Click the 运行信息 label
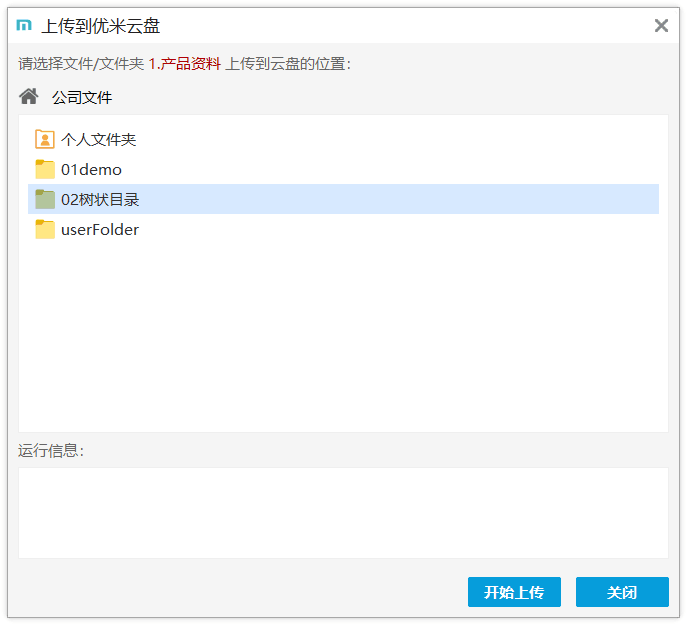The image size is (687, 625). pyautogui.click(x=51, y=450)
